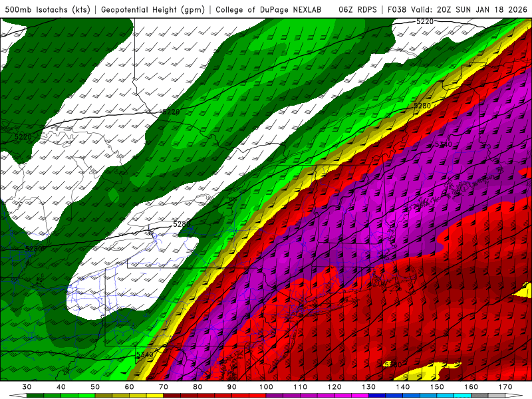The image size is (532, 399).
Task: Click the 5280 contour label near the yellow gradient band
Action: [422, 106]
